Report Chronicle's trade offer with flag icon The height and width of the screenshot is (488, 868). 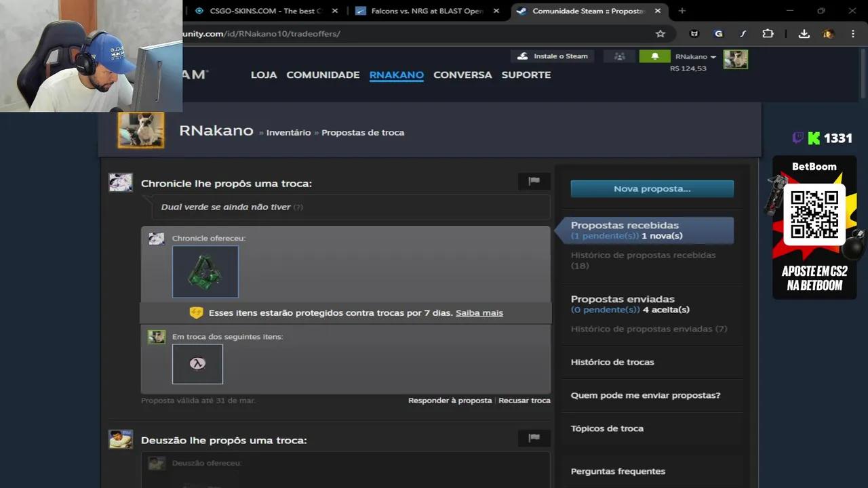534,181
